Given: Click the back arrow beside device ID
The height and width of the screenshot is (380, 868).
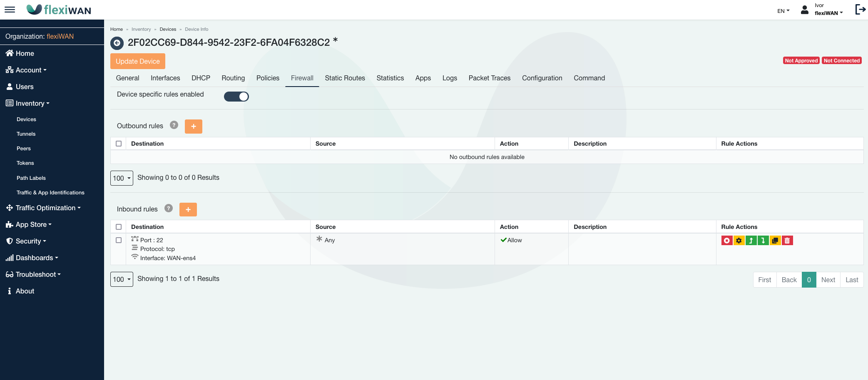Looking at the screenshot, I should point(117,43).
